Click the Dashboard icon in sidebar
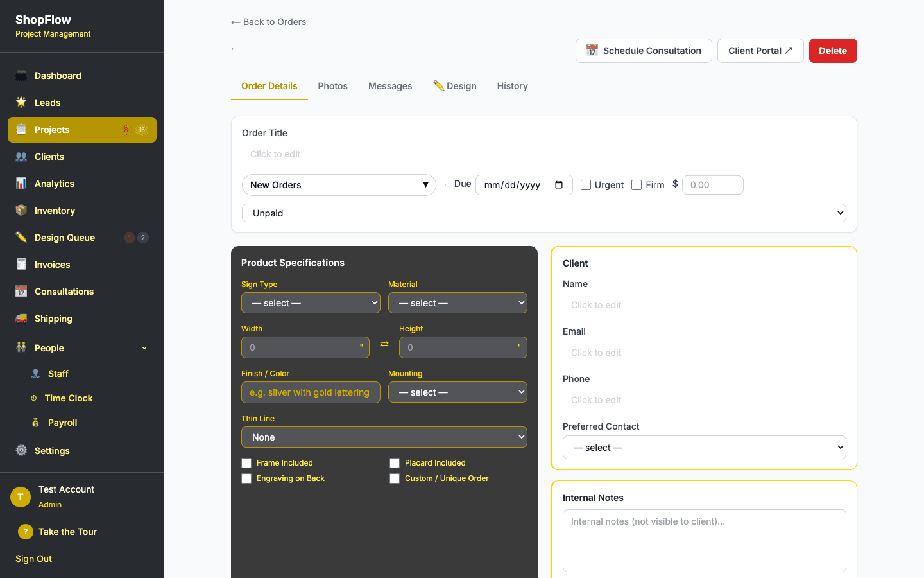924x578 pixels. (21, 76)
